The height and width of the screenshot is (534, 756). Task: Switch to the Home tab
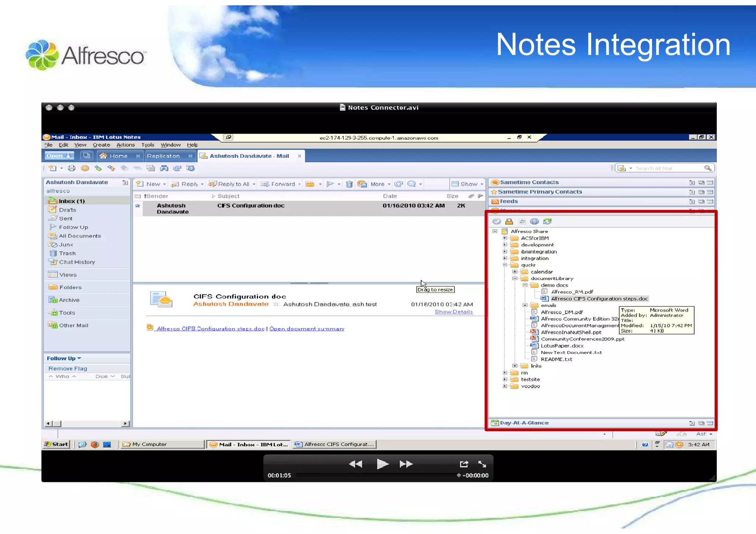[x=119, y=156]
